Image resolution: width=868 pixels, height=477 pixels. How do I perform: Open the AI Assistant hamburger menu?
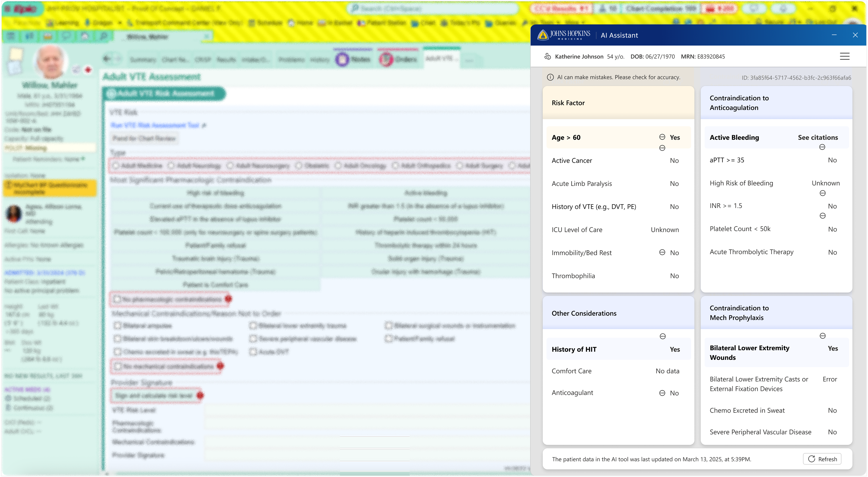[844, 56]
